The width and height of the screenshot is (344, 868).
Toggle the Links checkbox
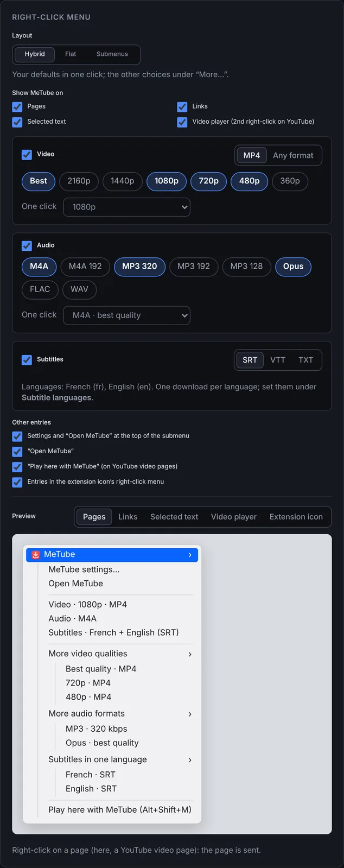point(182,107)
